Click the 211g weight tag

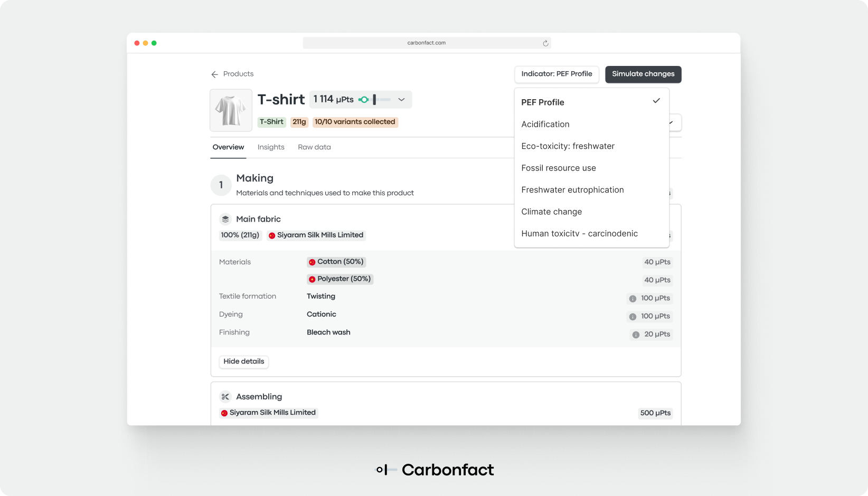299,122
